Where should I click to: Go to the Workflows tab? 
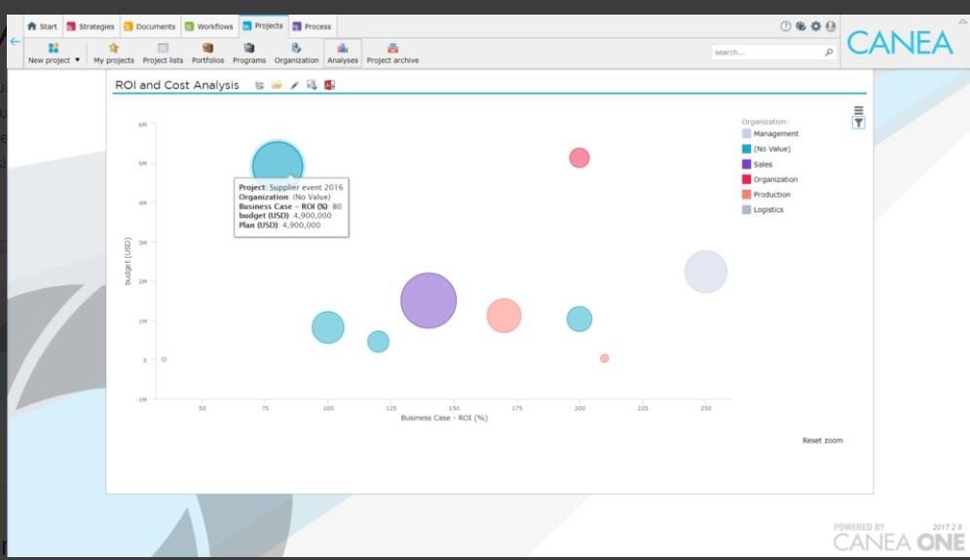point(209,26)
